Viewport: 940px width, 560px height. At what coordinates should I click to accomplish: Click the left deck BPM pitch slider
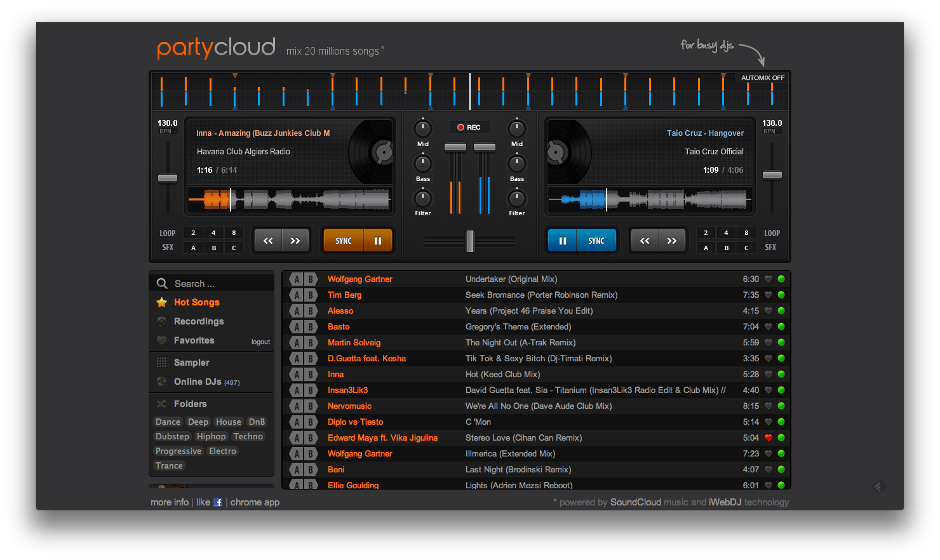coord(168,178)
